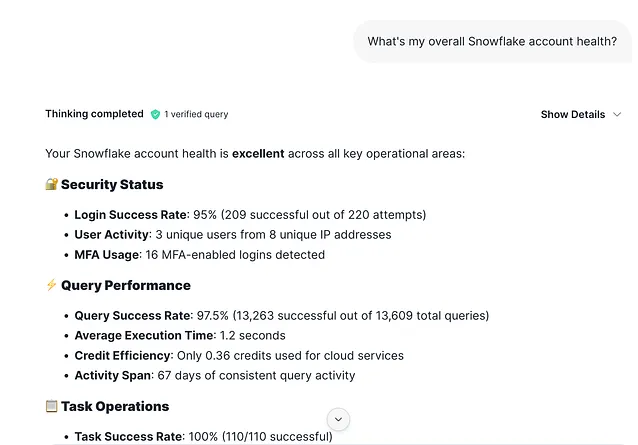Screen dimensions: 638x445
Task: Click the Query Success Rate bullet
Action: pos(281,315)
